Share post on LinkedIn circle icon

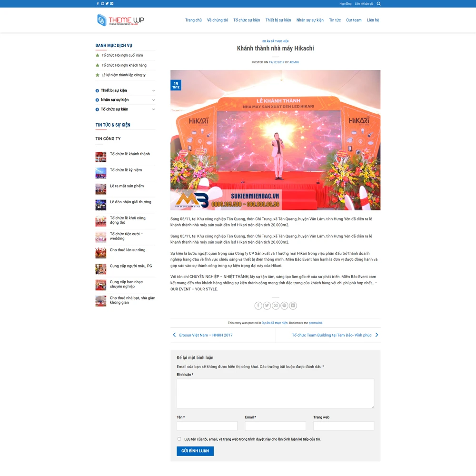pos(293,306)
